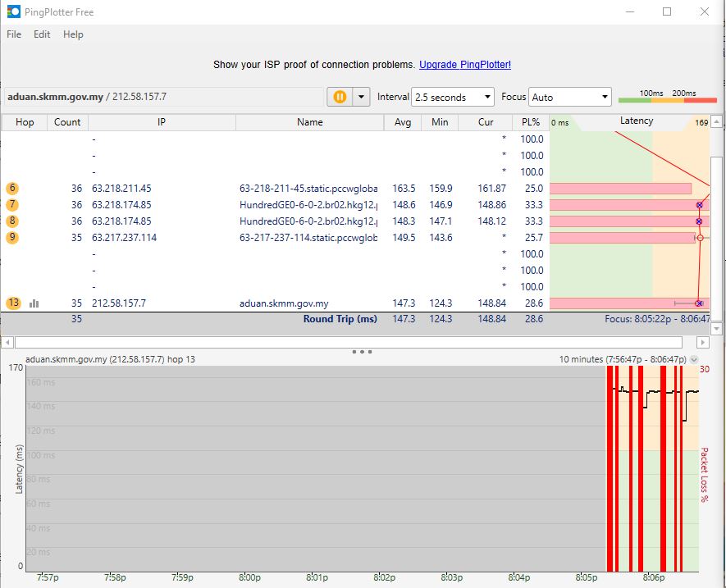Click the Avg column header
Viewport: 726px width, 588px height.
(403, 122)
